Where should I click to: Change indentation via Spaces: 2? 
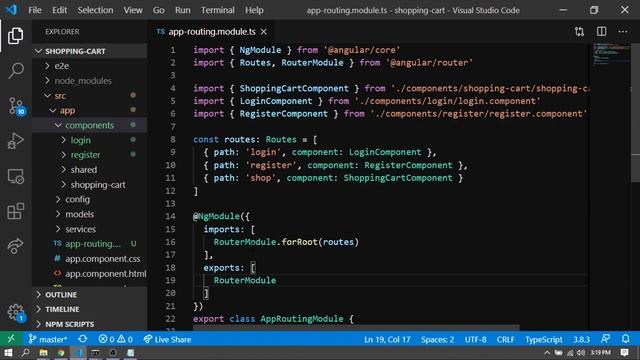click(437, 339)
